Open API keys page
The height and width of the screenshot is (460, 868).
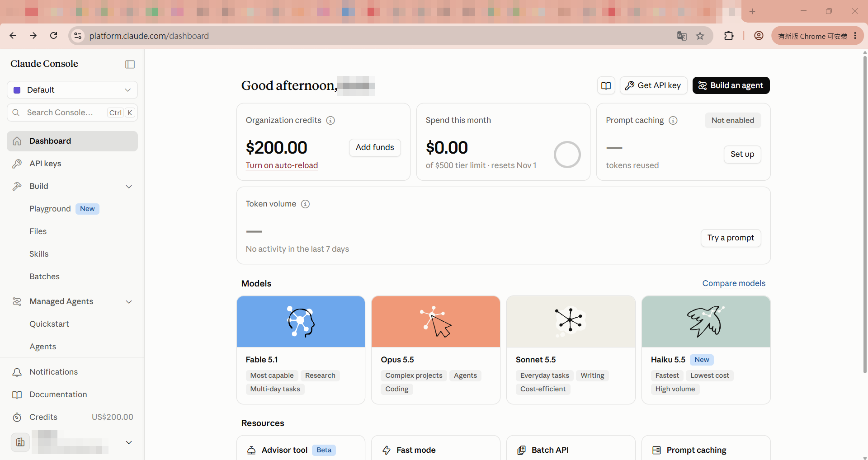pyautogui.click(x=72, y=164)
